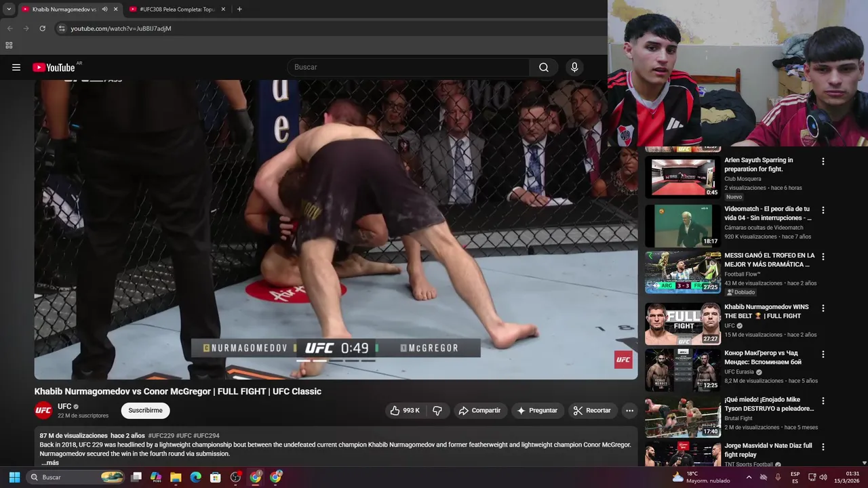Image resolution: width=868 pixels, height=488 pixels.
Task: Switch to Khabib Nurmagomedov tab
Action: point(64,9)
